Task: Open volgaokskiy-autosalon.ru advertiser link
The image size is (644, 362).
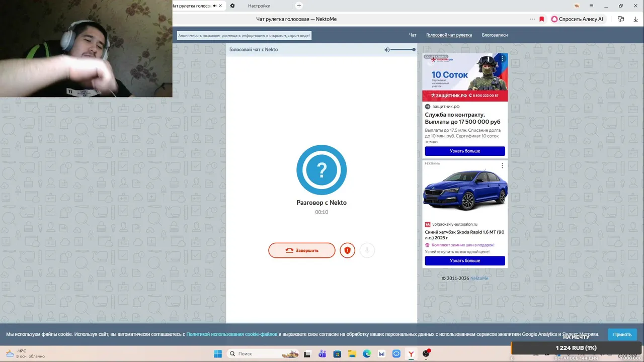Action: pos(455,224)
